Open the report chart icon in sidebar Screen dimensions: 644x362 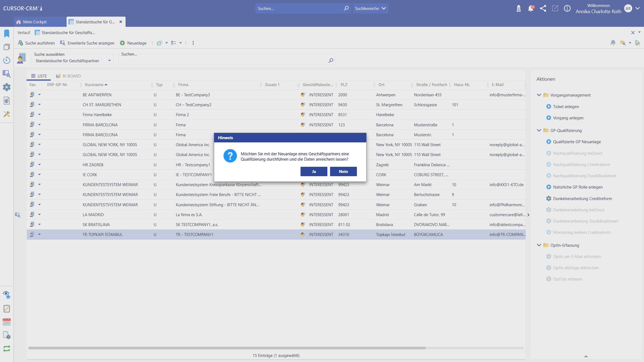pyautogui.click(x=7, y=101)
